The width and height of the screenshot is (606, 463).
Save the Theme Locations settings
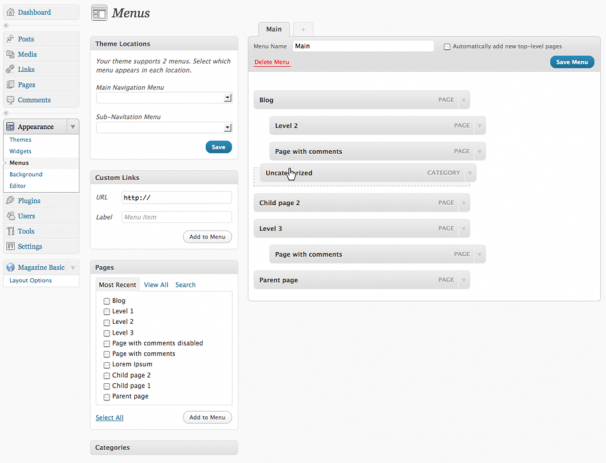tap(218, 147)
